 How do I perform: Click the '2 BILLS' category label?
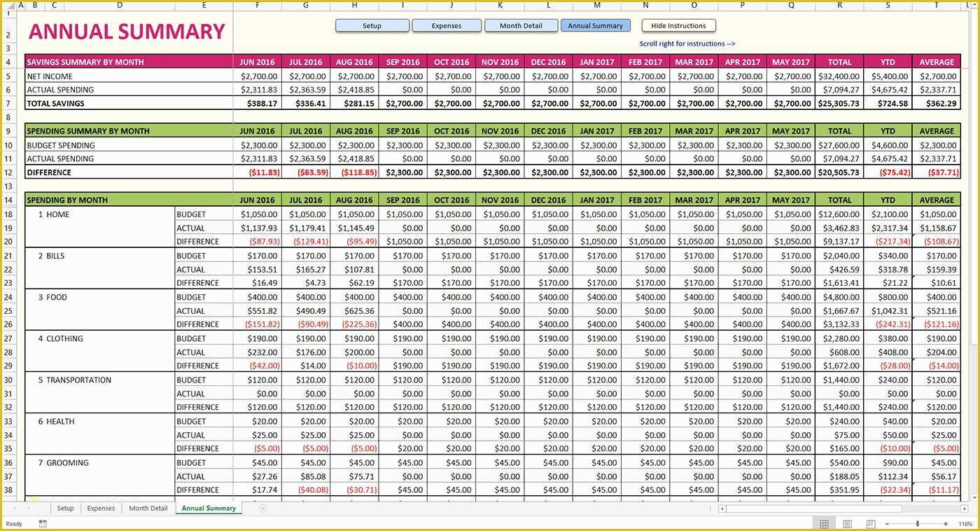pos(51,256)
